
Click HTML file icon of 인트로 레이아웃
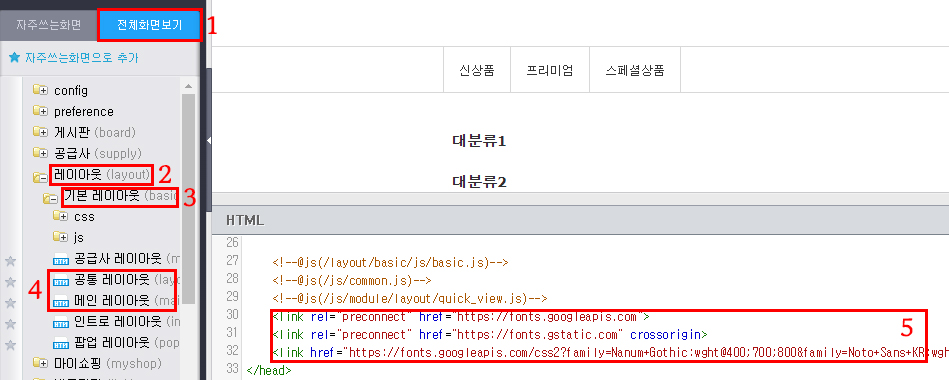pos(61,322)
